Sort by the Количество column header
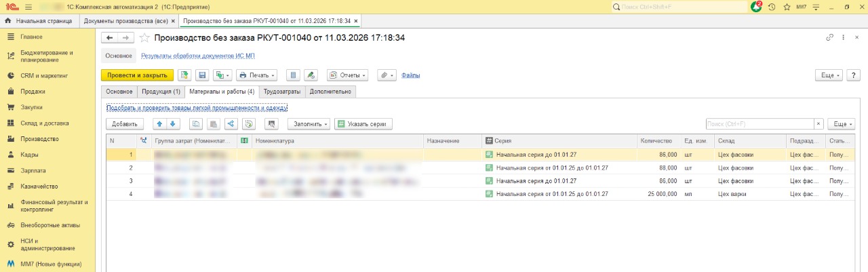 pos(658,140)
